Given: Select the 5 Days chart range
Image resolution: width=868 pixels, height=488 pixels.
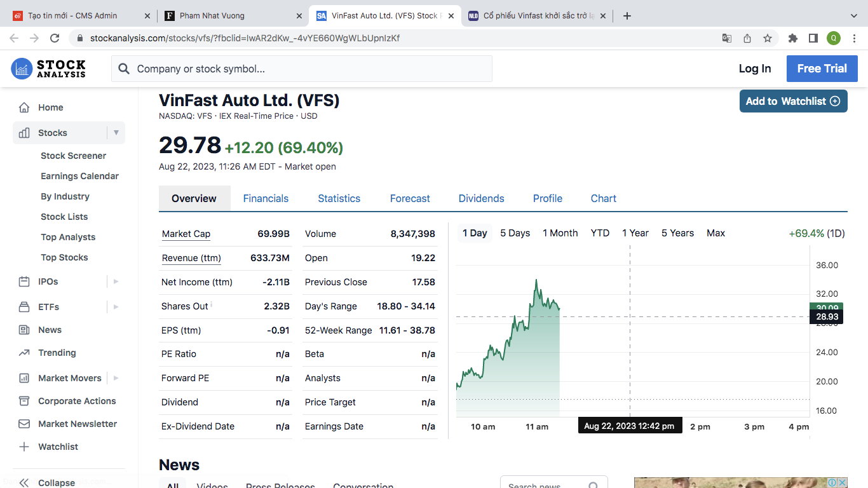Looking at the screenshot, I should [515, 233].
